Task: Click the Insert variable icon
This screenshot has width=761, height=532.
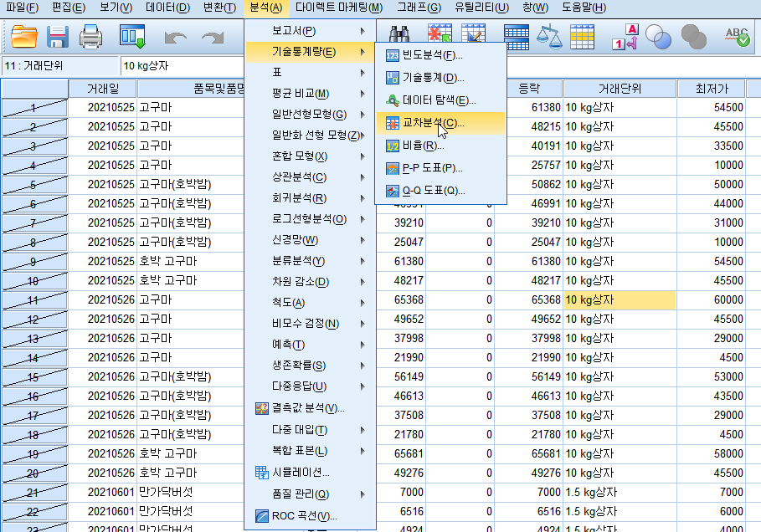Action: (473, 35)
